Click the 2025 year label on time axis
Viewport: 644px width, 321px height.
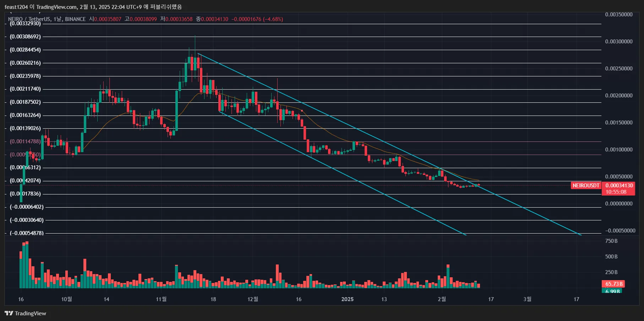(x=348, y=299)
